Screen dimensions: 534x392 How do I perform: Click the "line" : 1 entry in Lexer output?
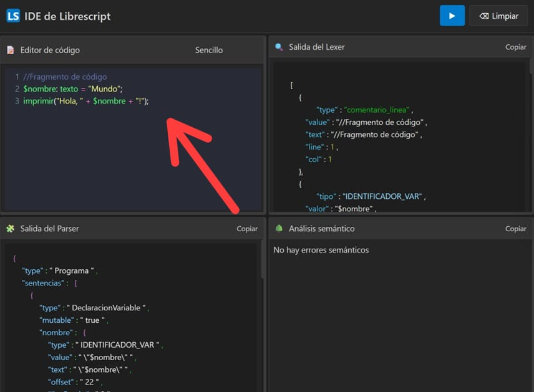321,147
